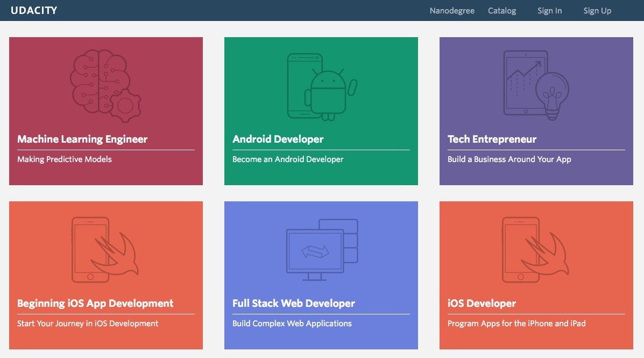Viewport: 644px width, 358px height.
Task: Click the Android robot phone icon
Action: pyautogui.click(x=321, y=86)
